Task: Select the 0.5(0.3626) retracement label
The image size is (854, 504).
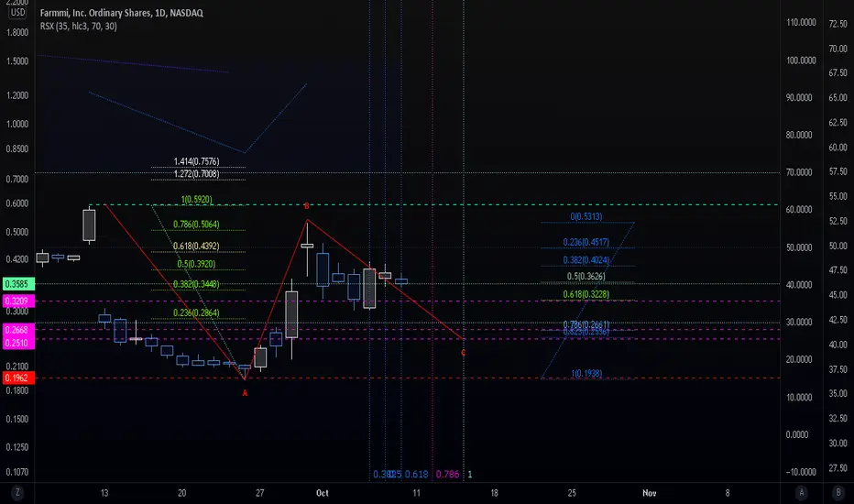Action: click(586, 276)
